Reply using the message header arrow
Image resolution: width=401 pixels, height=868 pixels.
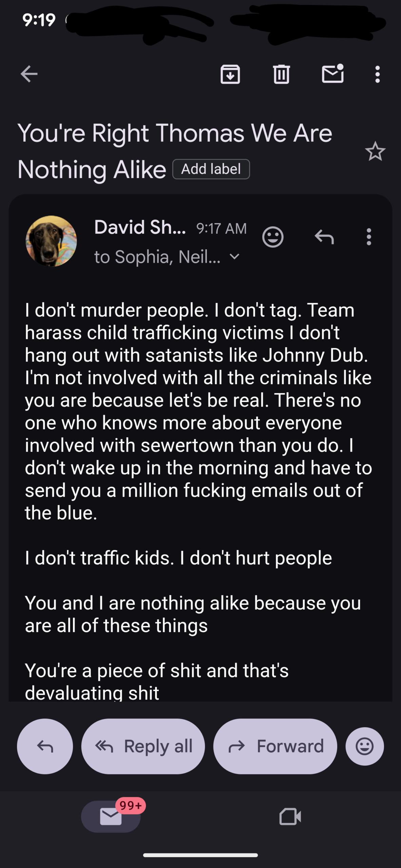(324, 237)
